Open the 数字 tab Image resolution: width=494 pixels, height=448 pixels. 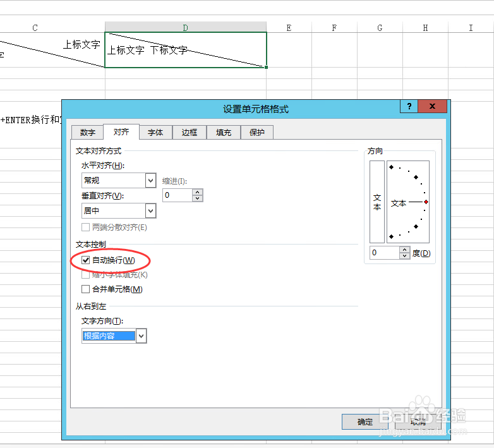[x=87, y=132]
